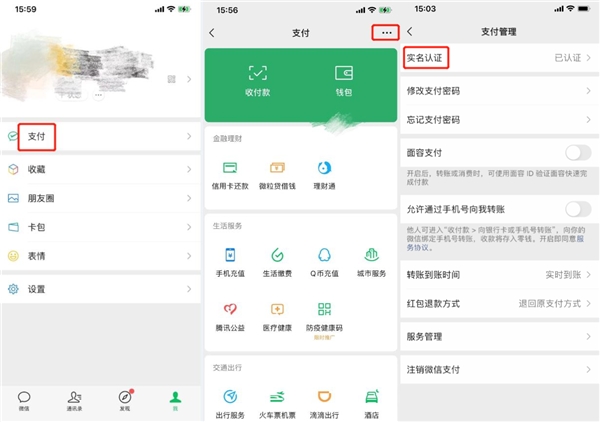The width and height of the screenshot is (600, 422).
Task: Select 手机充值 phone top-up icon
Action: [x=230, y=255]
